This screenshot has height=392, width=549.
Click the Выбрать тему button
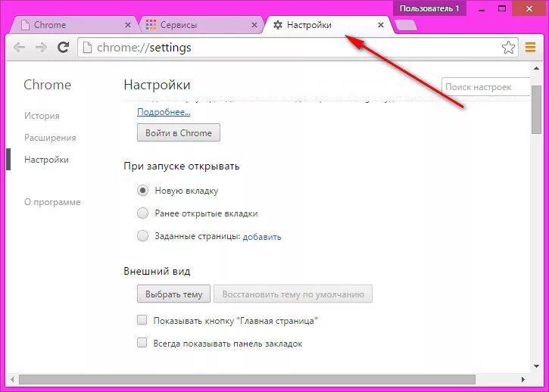click(173, 294)
